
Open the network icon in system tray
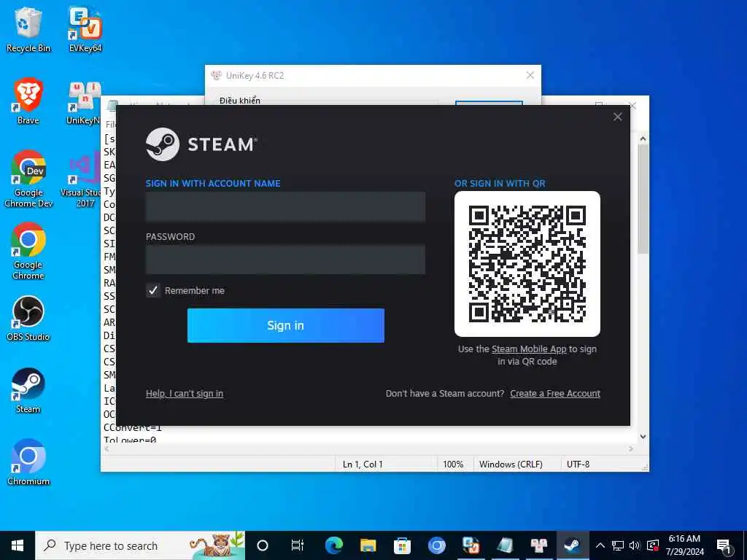618,545
